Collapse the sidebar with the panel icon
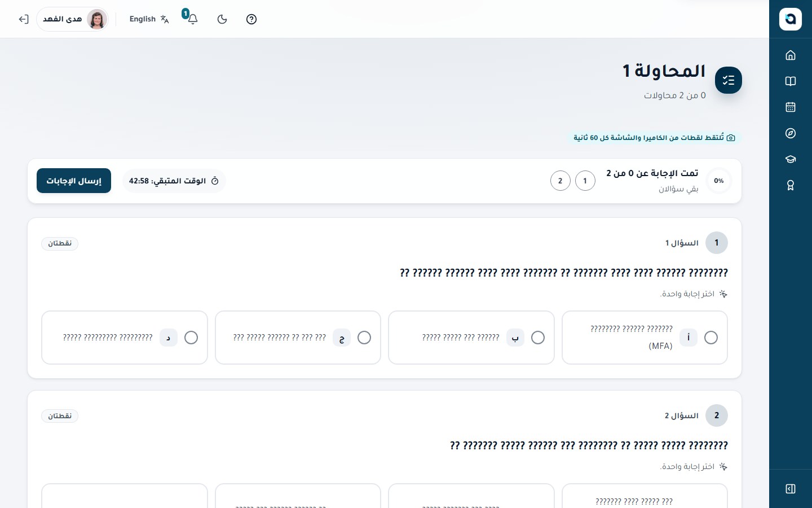The height and width of the screenshot is (508, 812). point(791,489)
